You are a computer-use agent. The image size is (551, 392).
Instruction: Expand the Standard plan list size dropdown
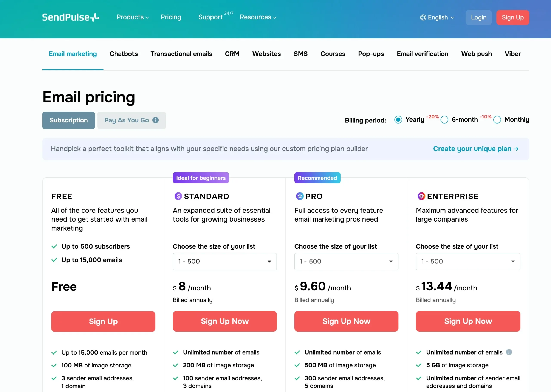225,261
